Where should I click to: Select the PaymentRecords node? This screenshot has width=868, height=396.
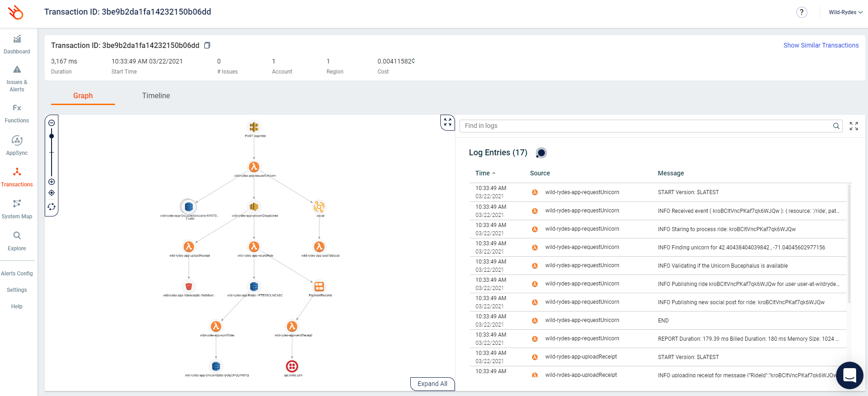(319, 286)
